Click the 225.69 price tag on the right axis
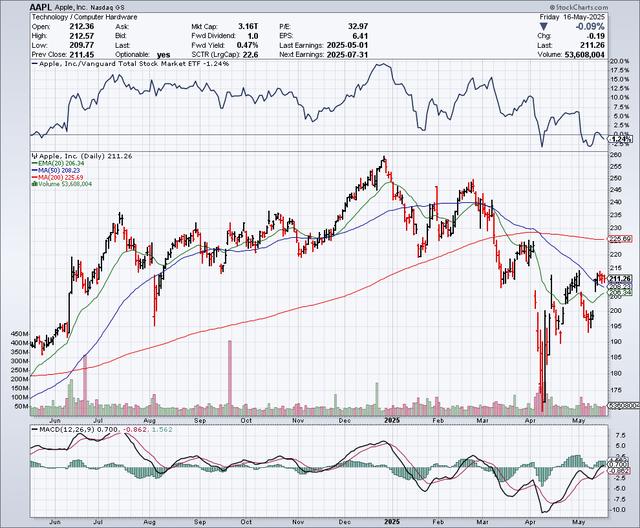 (x=620, y=239)
